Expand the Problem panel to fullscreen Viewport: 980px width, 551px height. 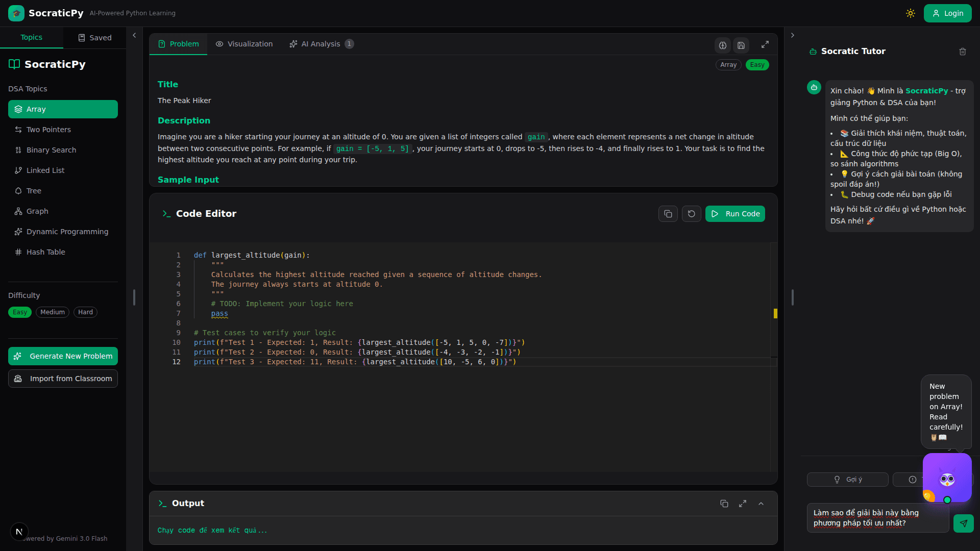click(765, 45)
